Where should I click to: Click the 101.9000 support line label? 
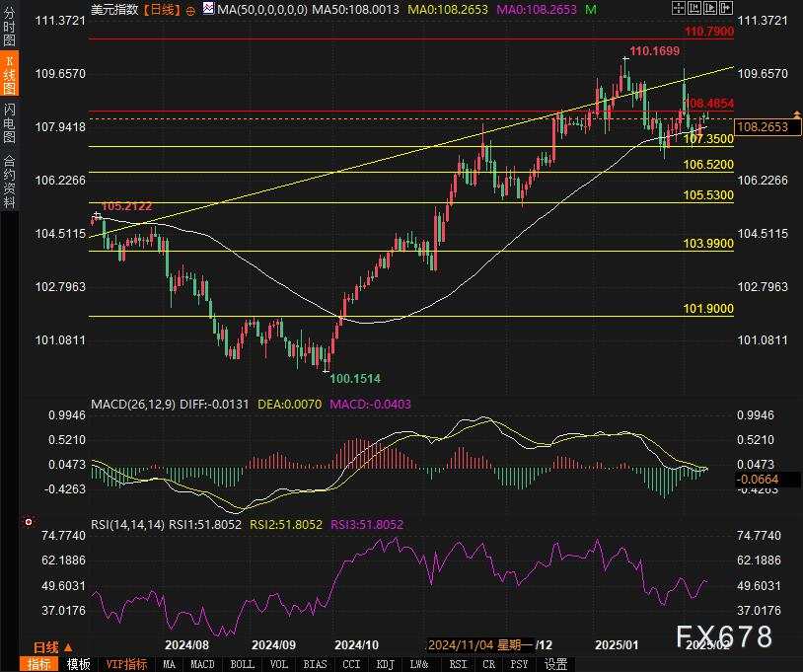point(708,308)
